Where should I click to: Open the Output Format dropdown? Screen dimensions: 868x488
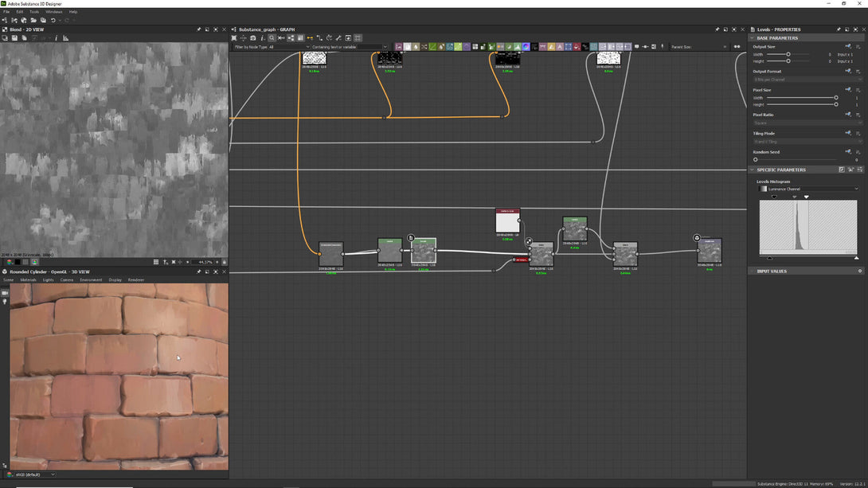[x=807, y=80]
